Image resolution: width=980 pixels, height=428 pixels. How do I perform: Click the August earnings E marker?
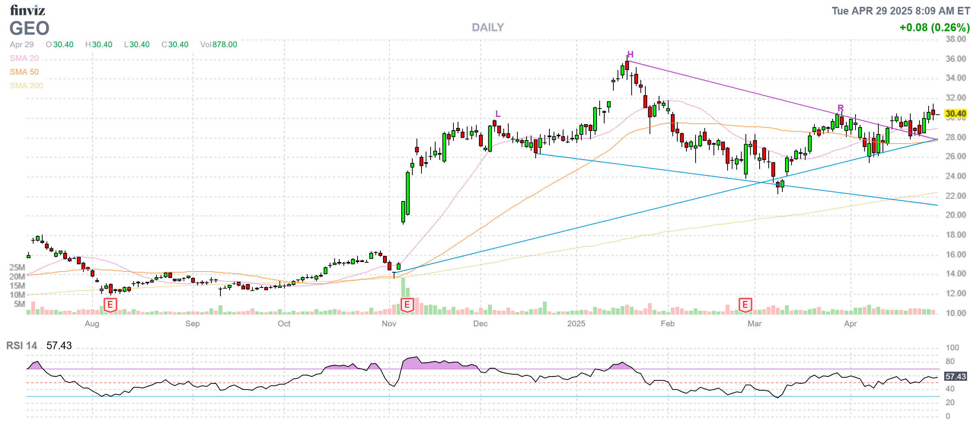pos(110,305)
